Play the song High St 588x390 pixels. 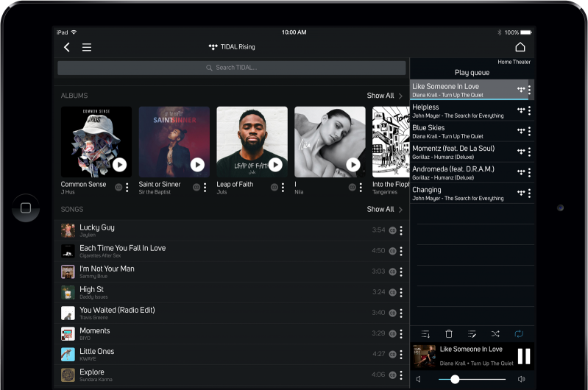[92, 290]
